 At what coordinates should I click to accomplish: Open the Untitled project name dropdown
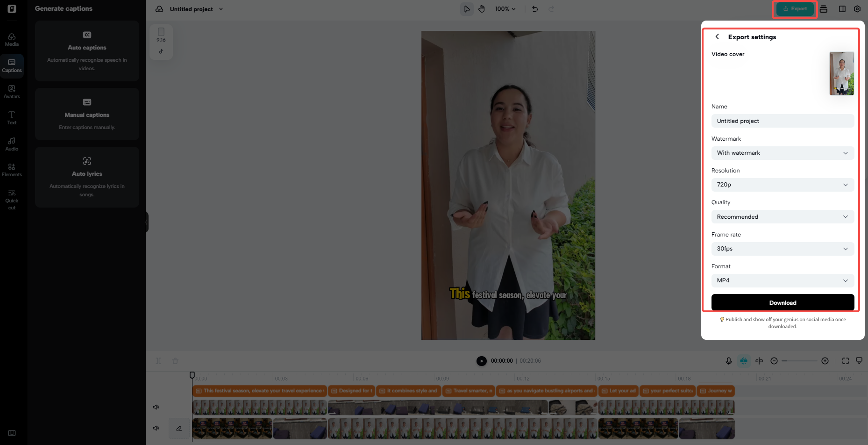tap(196, 9)
